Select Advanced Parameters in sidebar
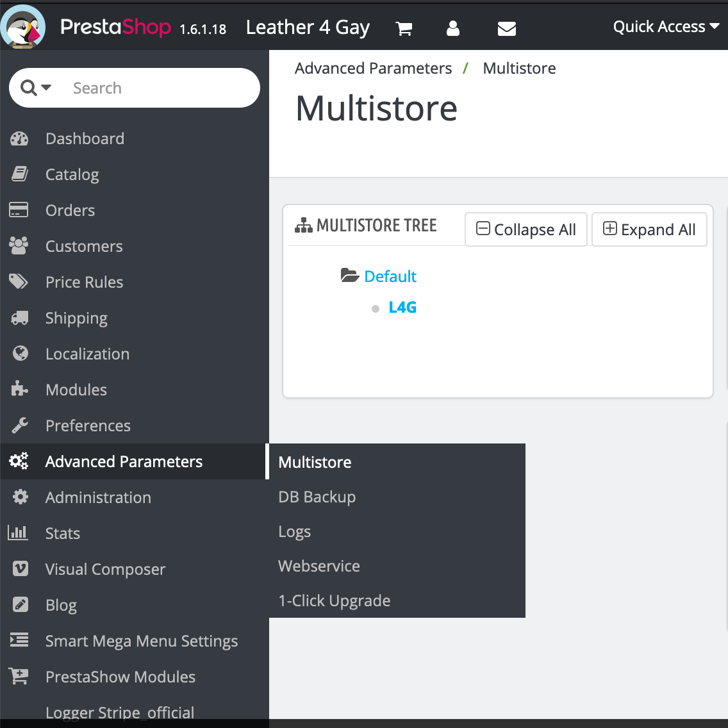728x728 pixels. [x=124, y=461]
